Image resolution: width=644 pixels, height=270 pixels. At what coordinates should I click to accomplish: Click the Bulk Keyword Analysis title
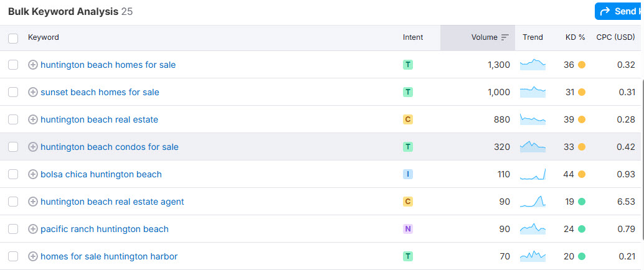point(64,11)
